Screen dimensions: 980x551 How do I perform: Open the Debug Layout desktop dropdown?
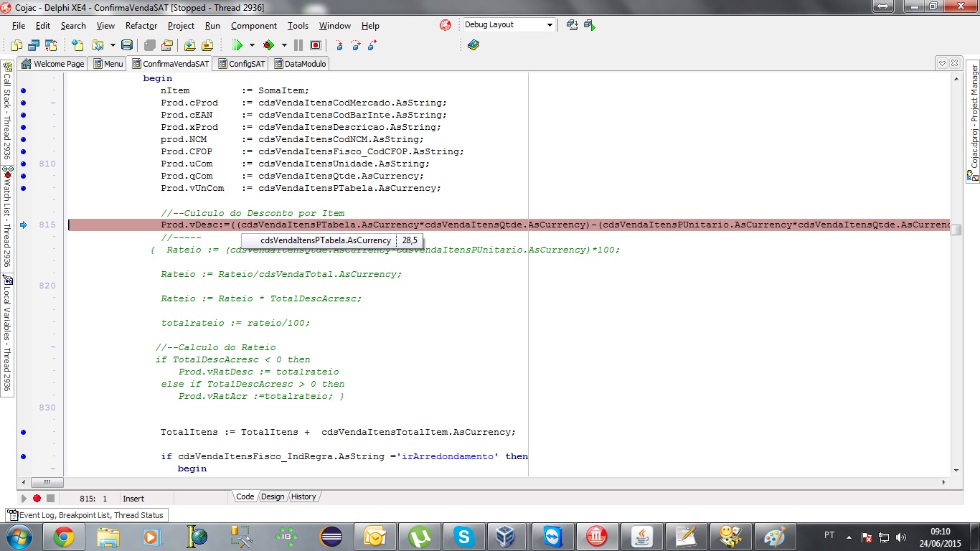[550, 25]
